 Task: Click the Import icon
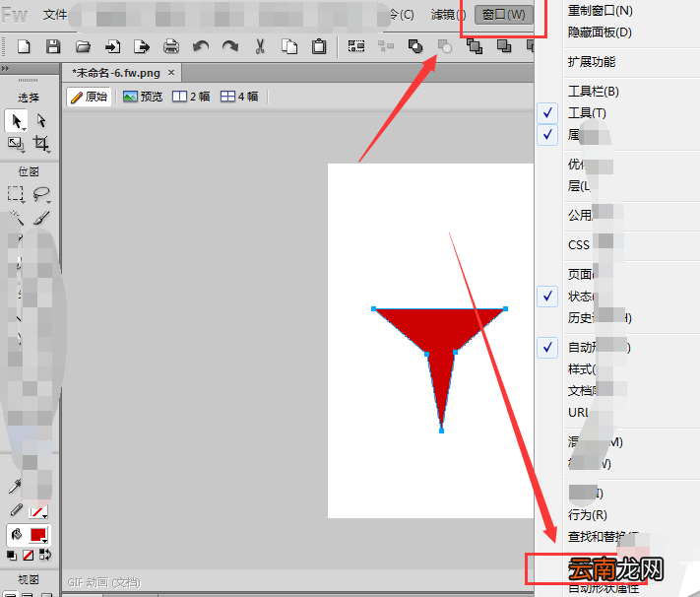[x=112, y=46]
